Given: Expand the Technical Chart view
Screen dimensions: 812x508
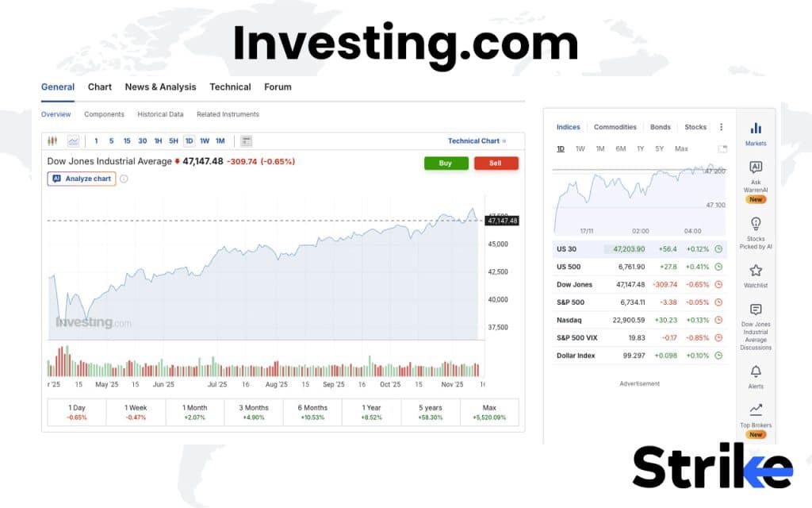Looking at the screenshot, I should (x=474, y=140).
